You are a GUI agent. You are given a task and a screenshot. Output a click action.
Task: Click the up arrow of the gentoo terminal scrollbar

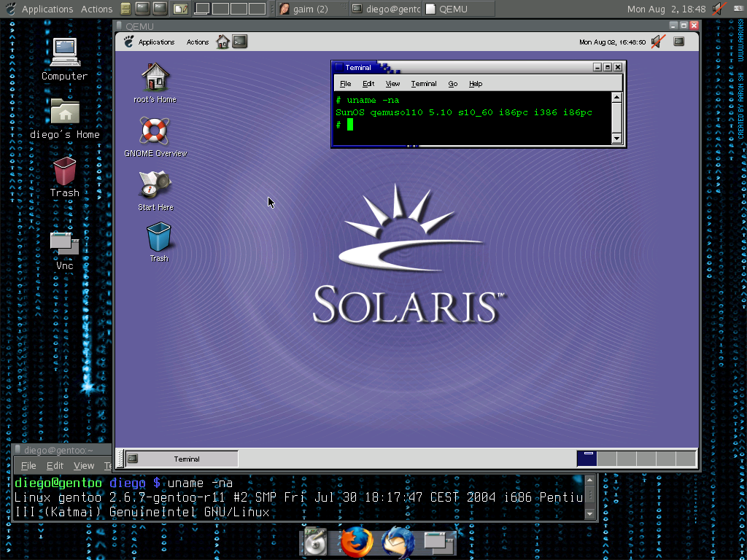coord(589,480)
